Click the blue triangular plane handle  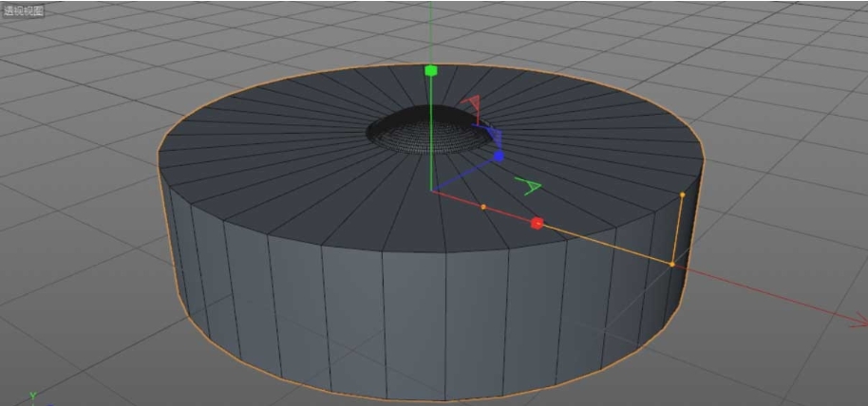(493, 136)
